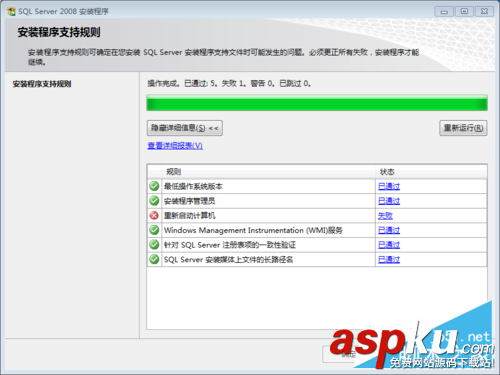Click the green check icon for WMI service
Viewport: 500px width, 375px height.
[154, 230]
